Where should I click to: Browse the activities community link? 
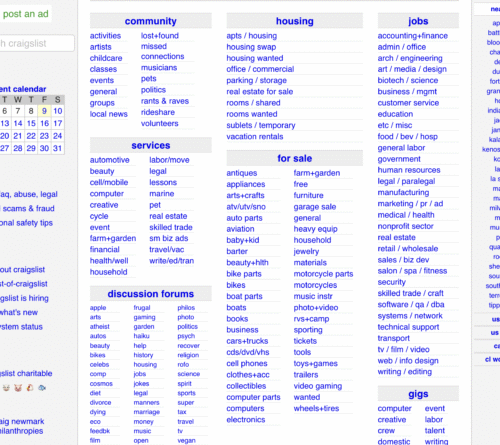point(105,36)
